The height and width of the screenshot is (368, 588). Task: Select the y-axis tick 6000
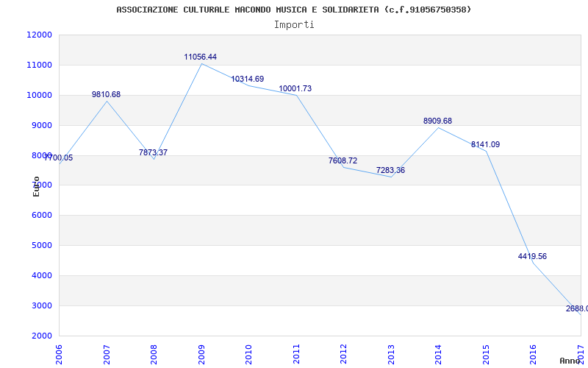[41, 216]
